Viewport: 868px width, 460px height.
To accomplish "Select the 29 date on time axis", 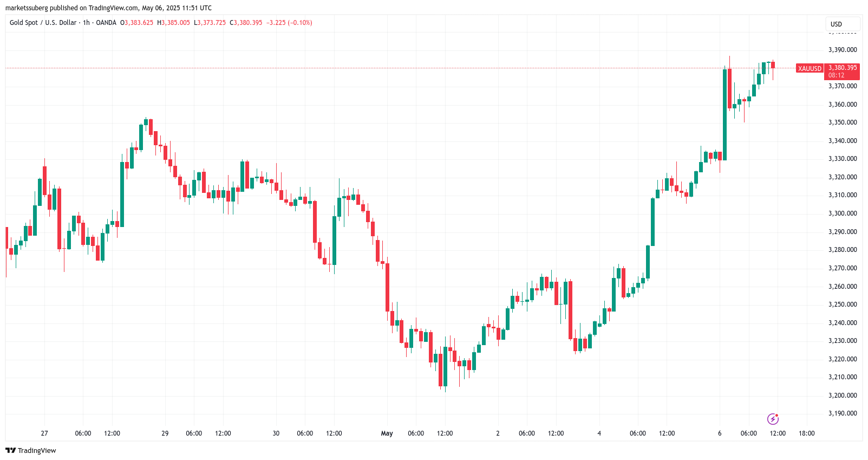I will point(165,433).
